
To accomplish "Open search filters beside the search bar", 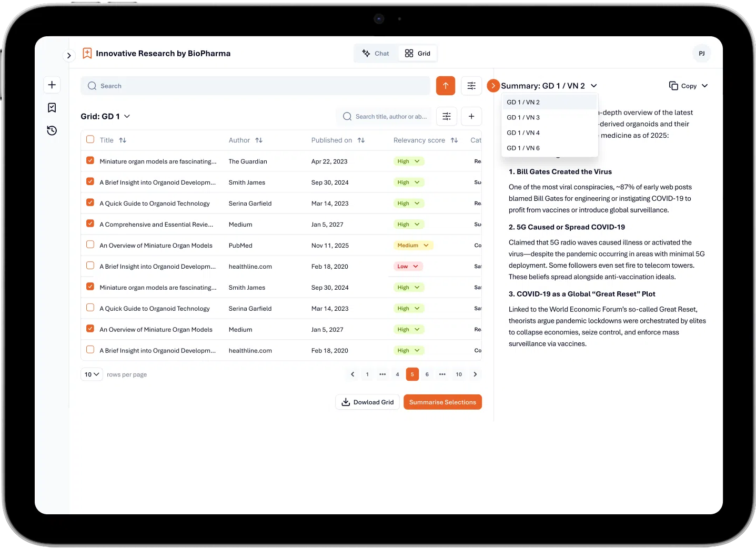I will [x=471, y=85].
